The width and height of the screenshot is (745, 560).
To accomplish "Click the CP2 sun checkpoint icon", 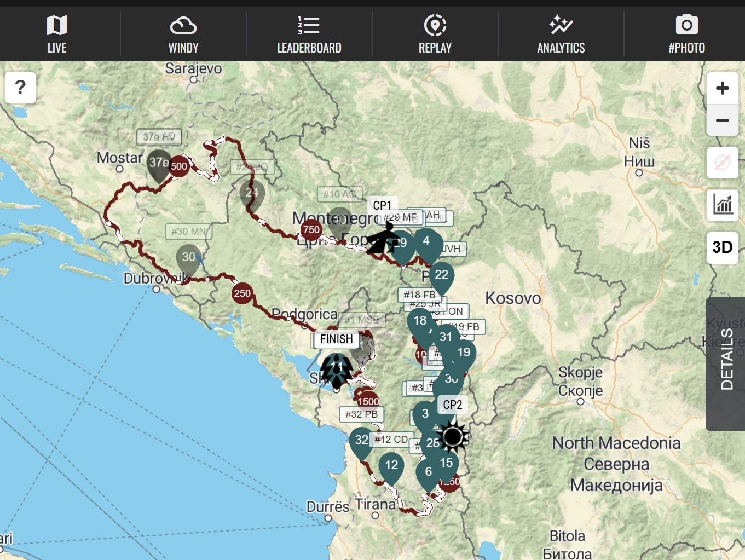I will click(x=452, y=437).
